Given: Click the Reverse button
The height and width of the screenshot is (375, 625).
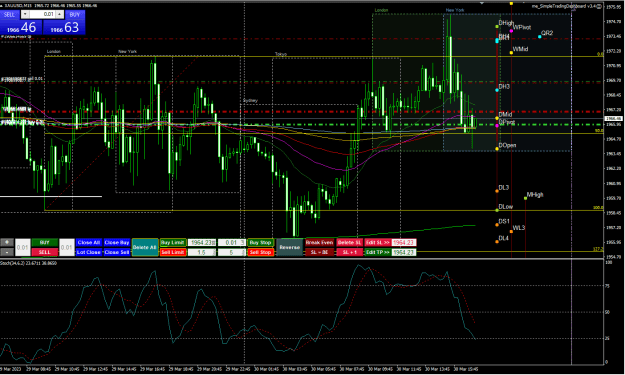Looking at the screenshot, I should (x=289, y=247).
